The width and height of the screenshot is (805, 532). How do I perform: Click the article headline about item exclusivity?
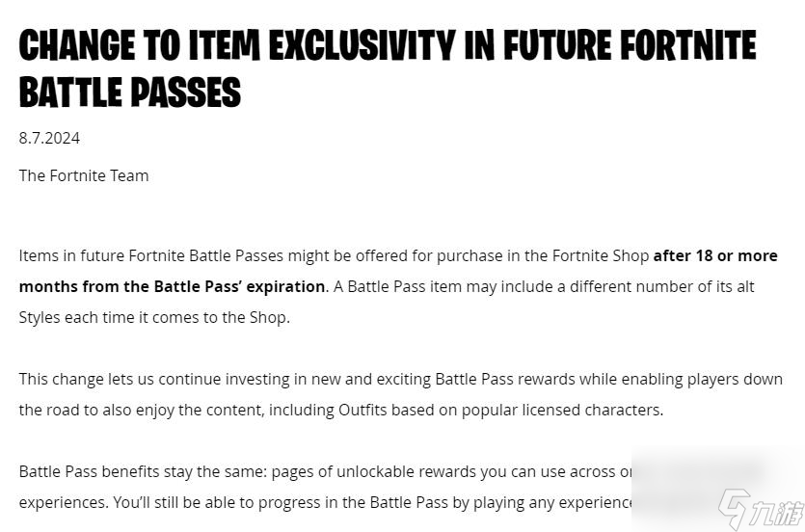pyautogui.click(x=388, y=68)
